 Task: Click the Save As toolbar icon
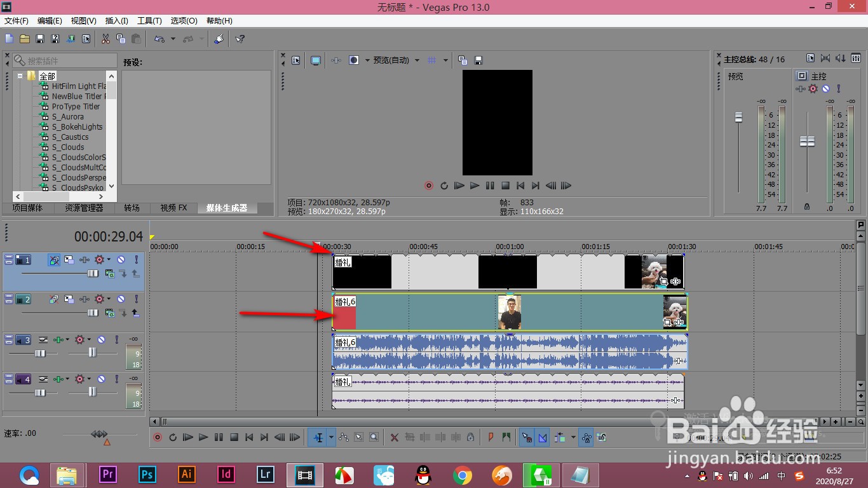tap(55, 39)
